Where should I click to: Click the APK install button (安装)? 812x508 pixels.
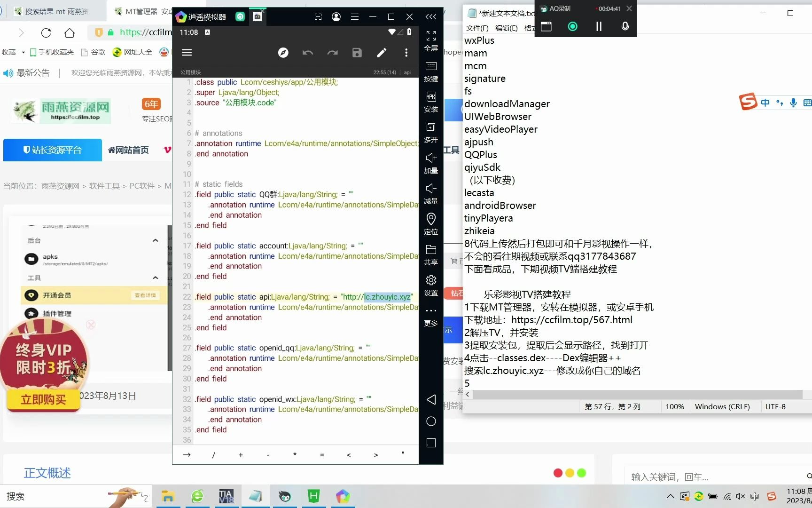[x=431, y=102]
